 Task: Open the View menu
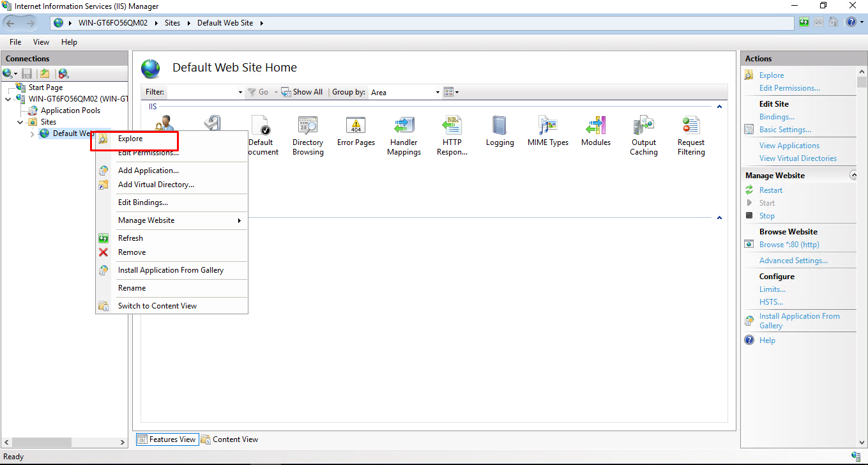point(41,42)
